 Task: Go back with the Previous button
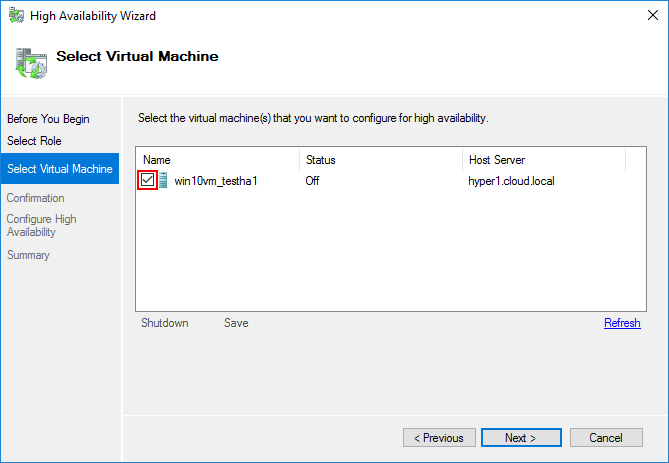tap(439, 438)
